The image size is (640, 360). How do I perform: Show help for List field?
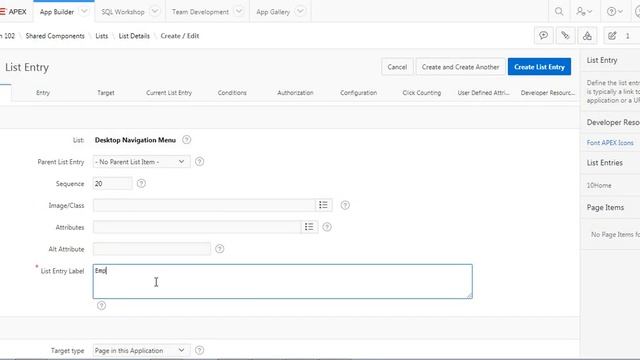coord(187,140)
